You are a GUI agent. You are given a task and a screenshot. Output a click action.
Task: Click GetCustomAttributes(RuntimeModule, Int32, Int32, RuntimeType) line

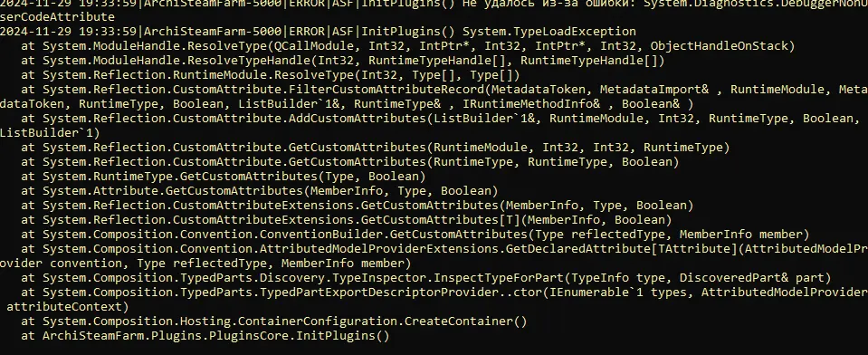376,148
